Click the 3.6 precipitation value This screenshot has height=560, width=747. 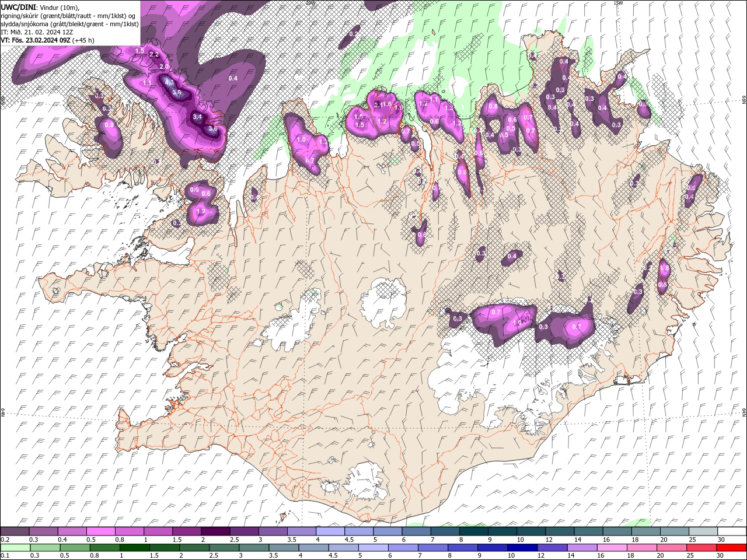click(212, 128)
